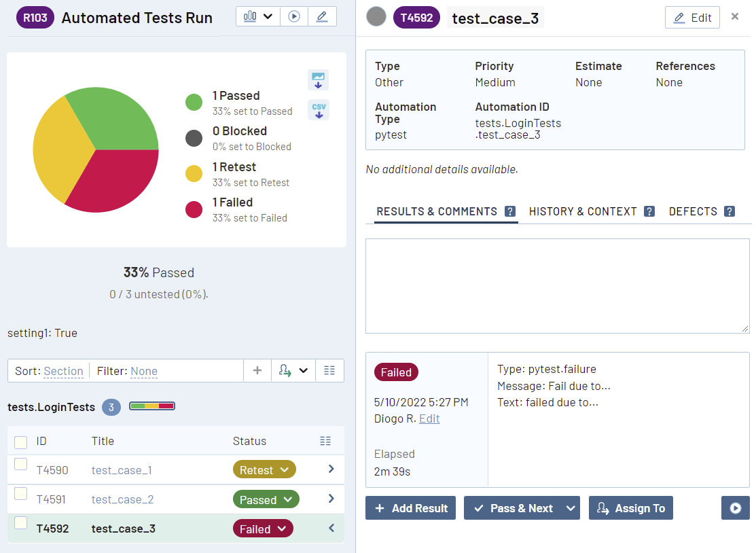Open the Passed status dropdown for test_case_2
Screen dimensions: 756x553
(x=266, y=500)
